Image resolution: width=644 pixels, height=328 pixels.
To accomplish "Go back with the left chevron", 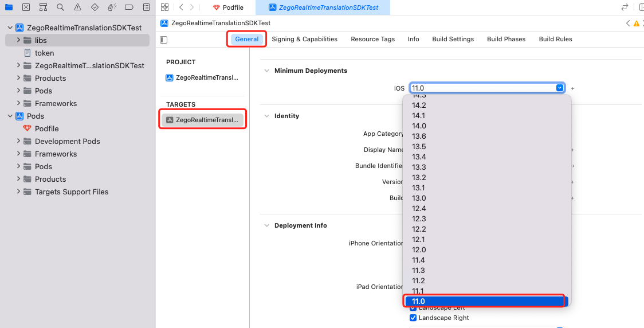I will point(181,7).
